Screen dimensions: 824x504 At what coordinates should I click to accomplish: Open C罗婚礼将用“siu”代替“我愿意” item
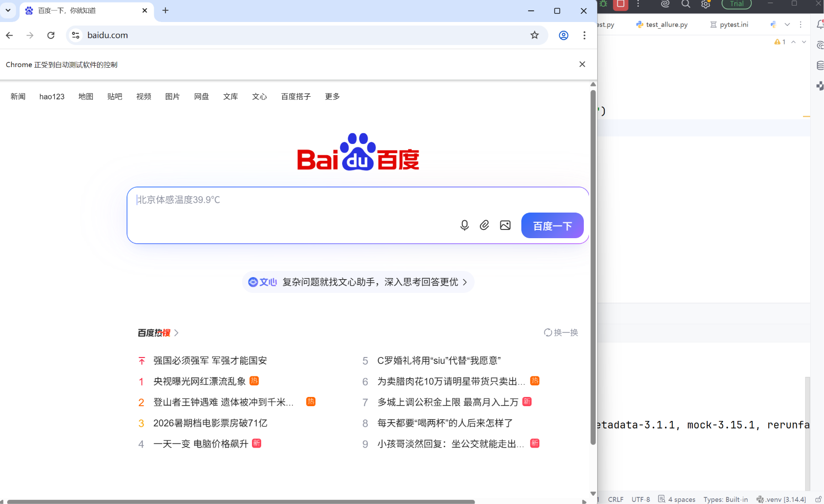439,361
